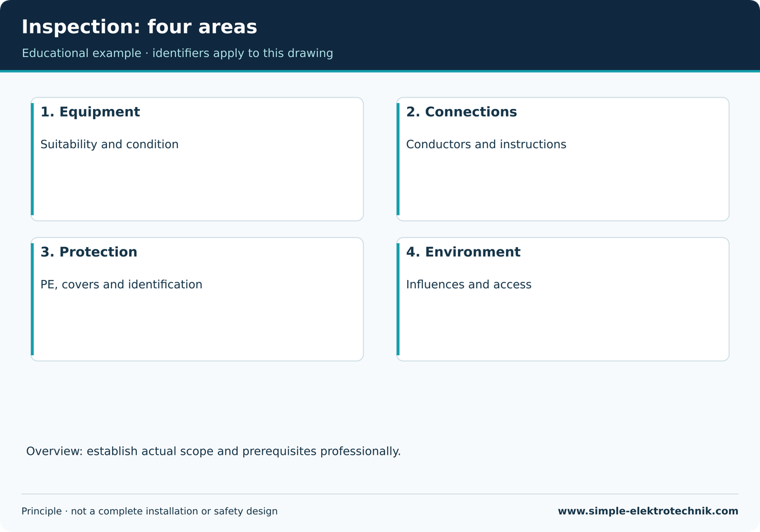The width and height of the screenshot is (760, 532).
Task: Select the text 'Suitability and condition'
Action: (x=110, y=144)
